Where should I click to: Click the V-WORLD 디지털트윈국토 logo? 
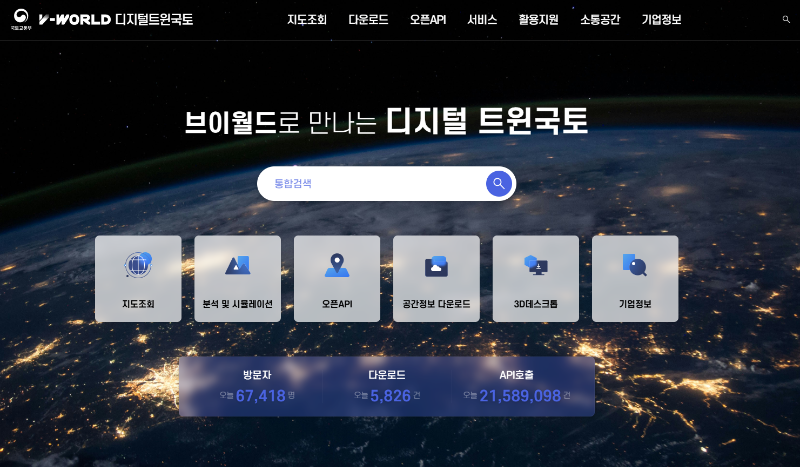[116, 19]
